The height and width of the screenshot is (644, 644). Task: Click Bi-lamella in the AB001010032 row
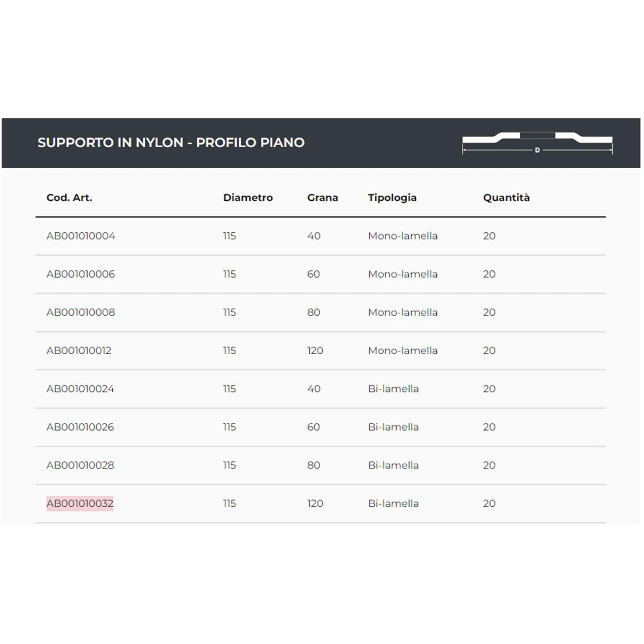tap(393, 504)
